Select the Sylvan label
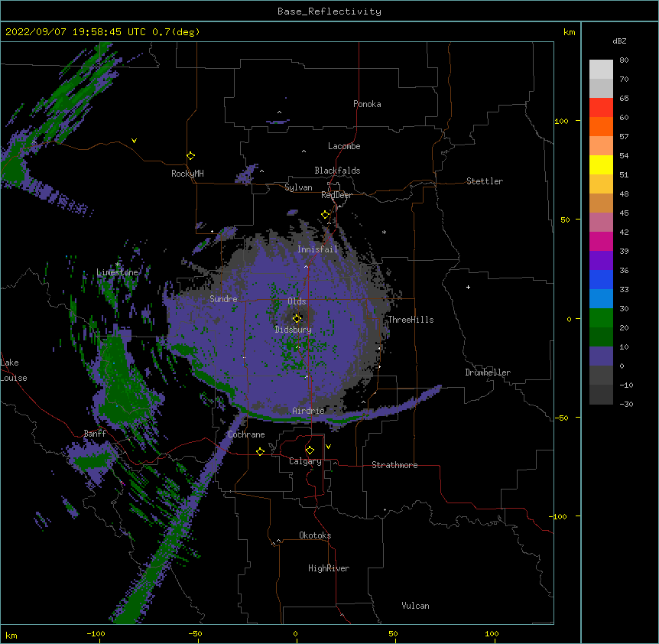 coord(298,188)
